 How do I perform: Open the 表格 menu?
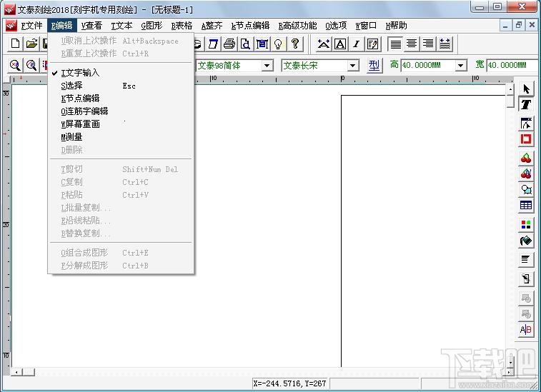coord(182,26)
